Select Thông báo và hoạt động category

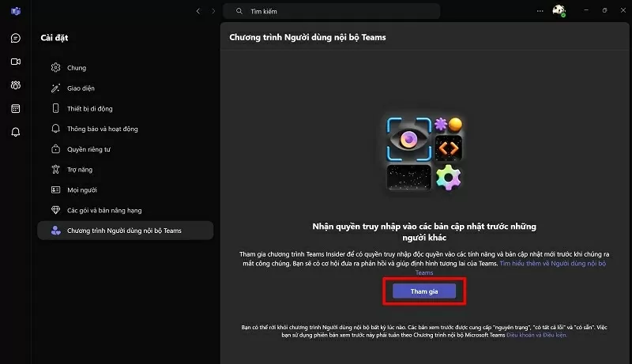[126, 129]
